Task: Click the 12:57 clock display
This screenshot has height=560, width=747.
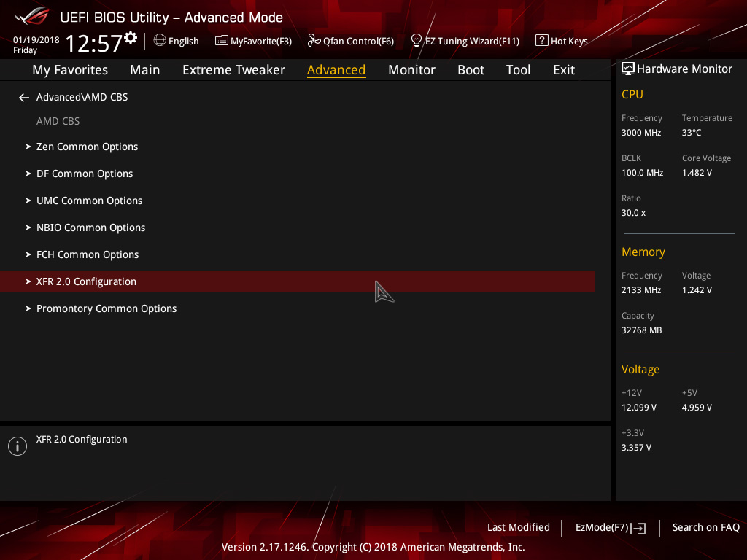Action: click(x=94, y=44)
